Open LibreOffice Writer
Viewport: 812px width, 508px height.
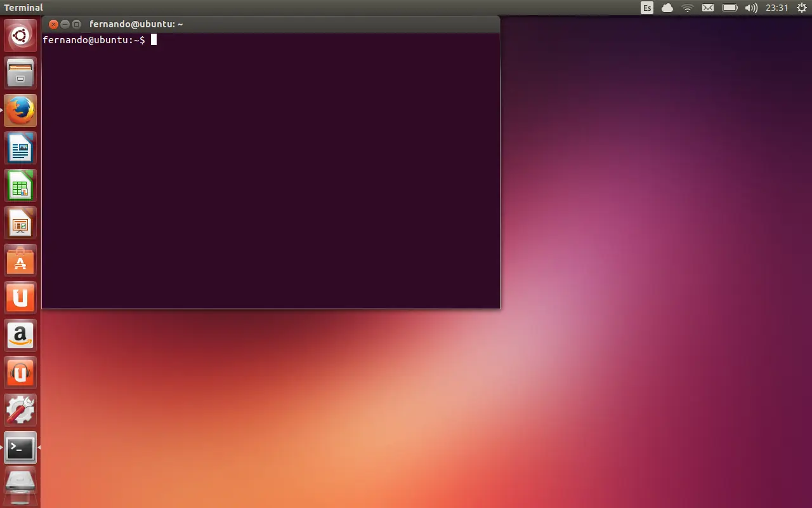click(x=20, y=149)
